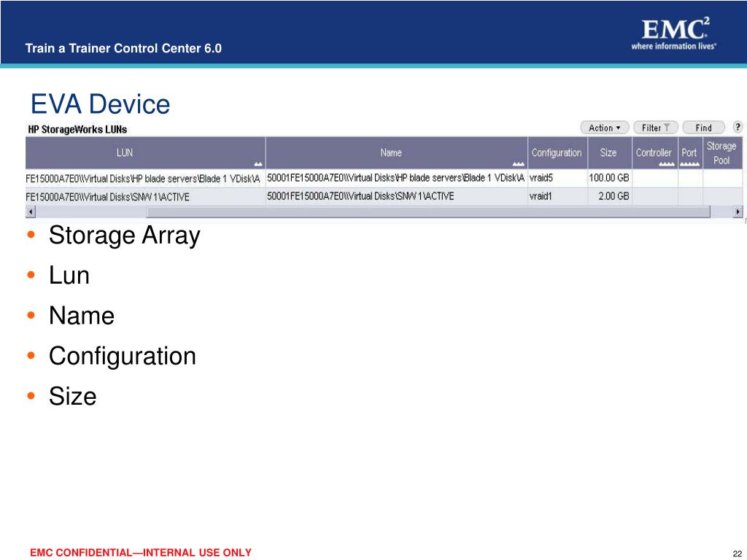747x560 pixels.
Task: Select LUN cell ending SNW 1\ACTIVE
Action: coord(145,197)
